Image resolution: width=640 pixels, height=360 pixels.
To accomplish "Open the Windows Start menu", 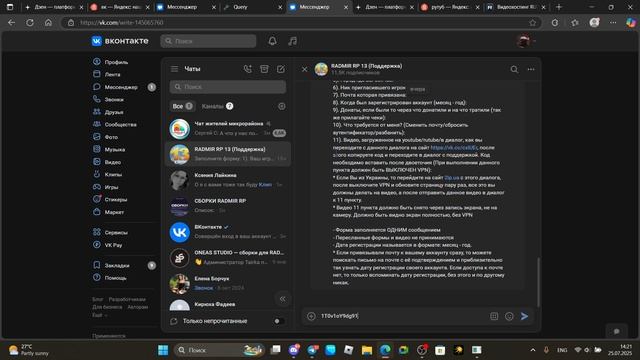I will [163, 350].
